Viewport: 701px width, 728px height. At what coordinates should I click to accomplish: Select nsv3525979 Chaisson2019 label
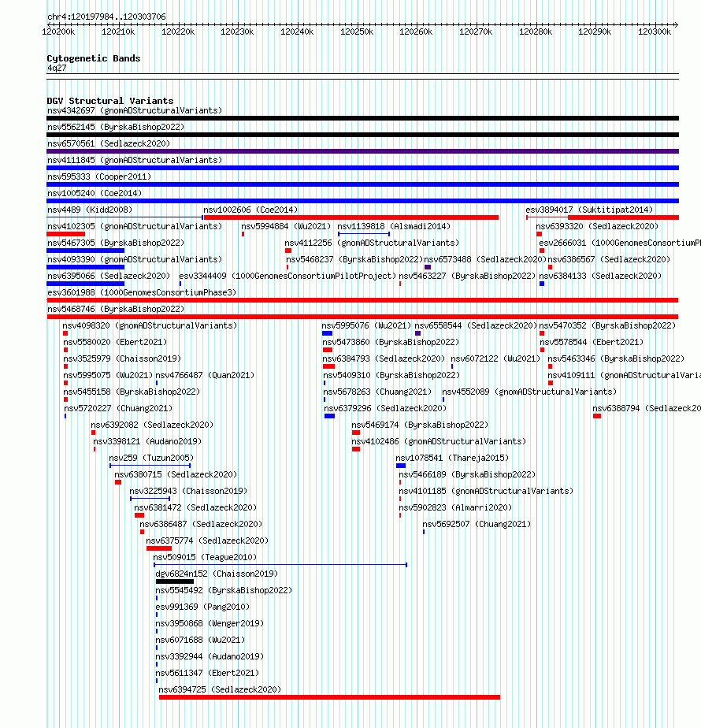[122, 359]
